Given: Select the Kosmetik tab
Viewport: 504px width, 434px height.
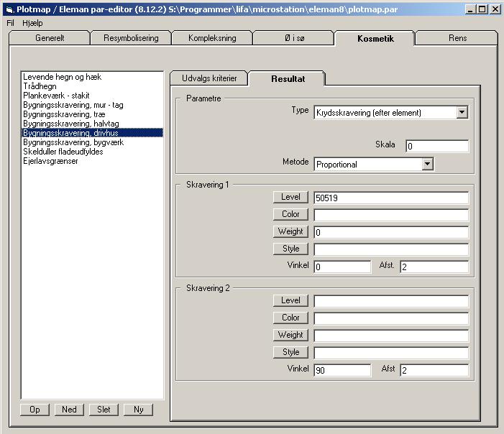Looking at the screenshot, I should tap(375, 39).
